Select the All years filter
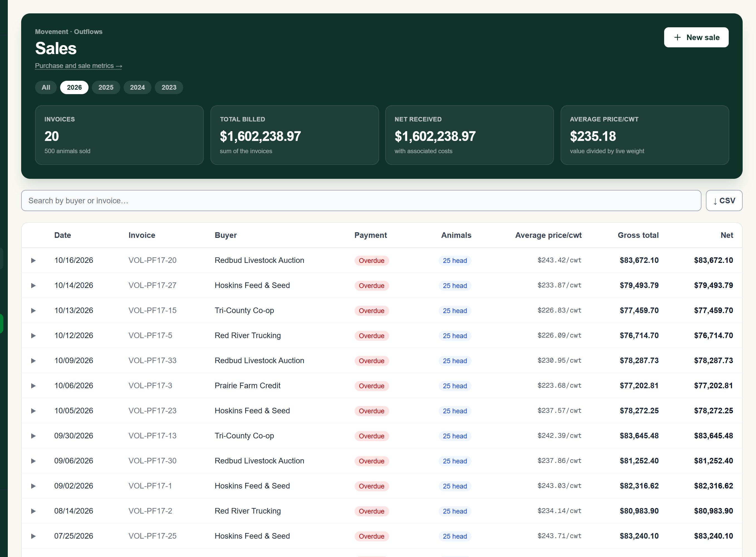The width and height of the screenshot is (756, 557). [x=46, y=87]
